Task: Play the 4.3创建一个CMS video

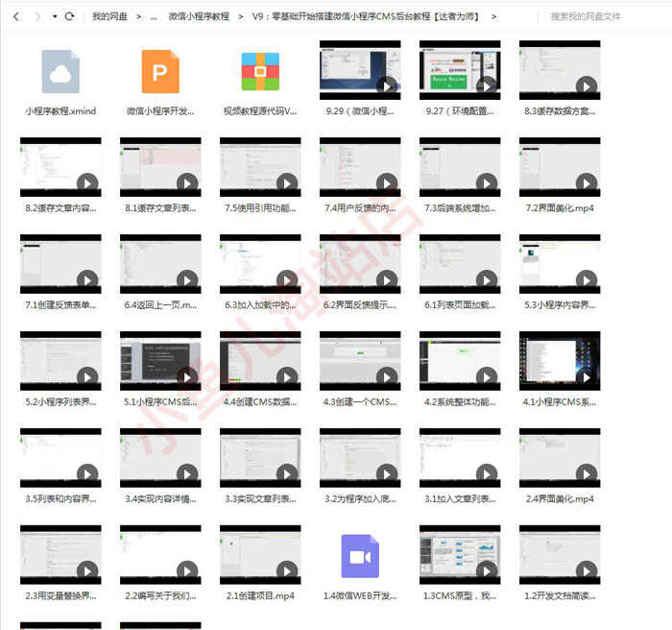Action: tap(387, 377)
